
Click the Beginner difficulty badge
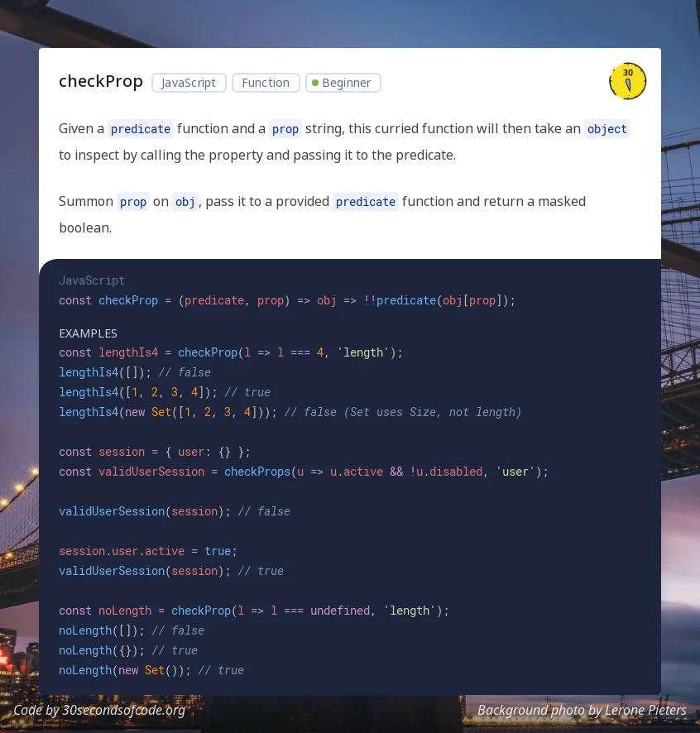tap(343, 83)
